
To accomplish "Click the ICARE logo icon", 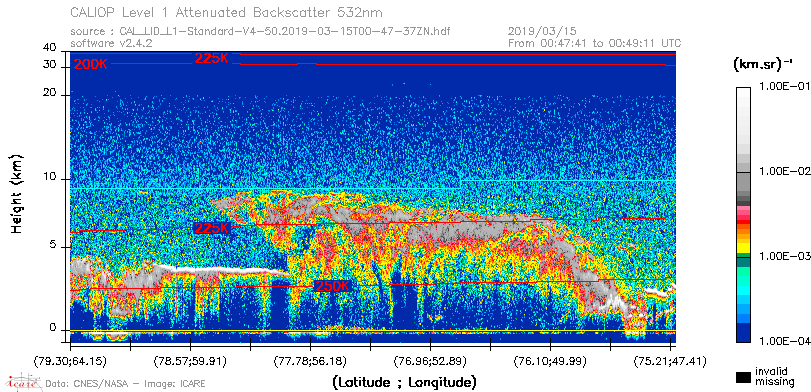I will [22, 382].
